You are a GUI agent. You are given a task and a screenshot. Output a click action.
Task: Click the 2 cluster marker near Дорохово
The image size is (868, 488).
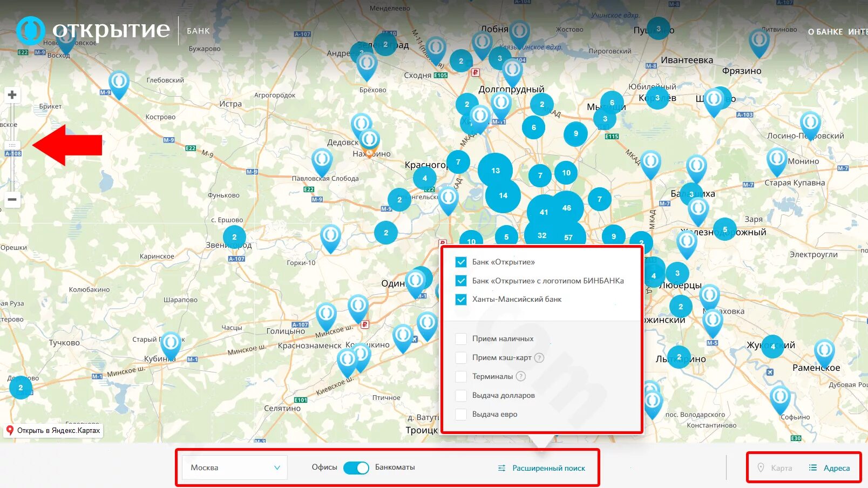point(21,388)
